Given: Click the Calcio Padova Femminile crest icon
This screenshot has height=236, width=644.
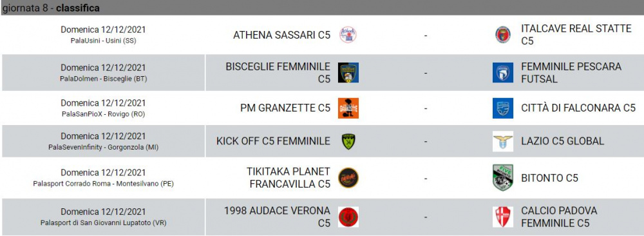Looking at the screenshot, I should pyautogui.click(x=503, y=217).
